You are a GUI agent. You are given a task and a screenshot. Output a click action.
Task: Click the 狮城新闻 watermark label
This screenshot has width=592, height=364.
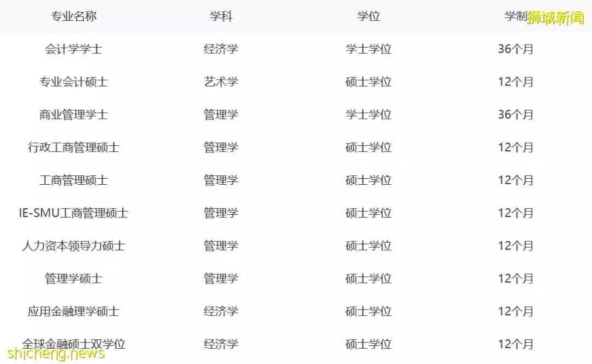555,18
